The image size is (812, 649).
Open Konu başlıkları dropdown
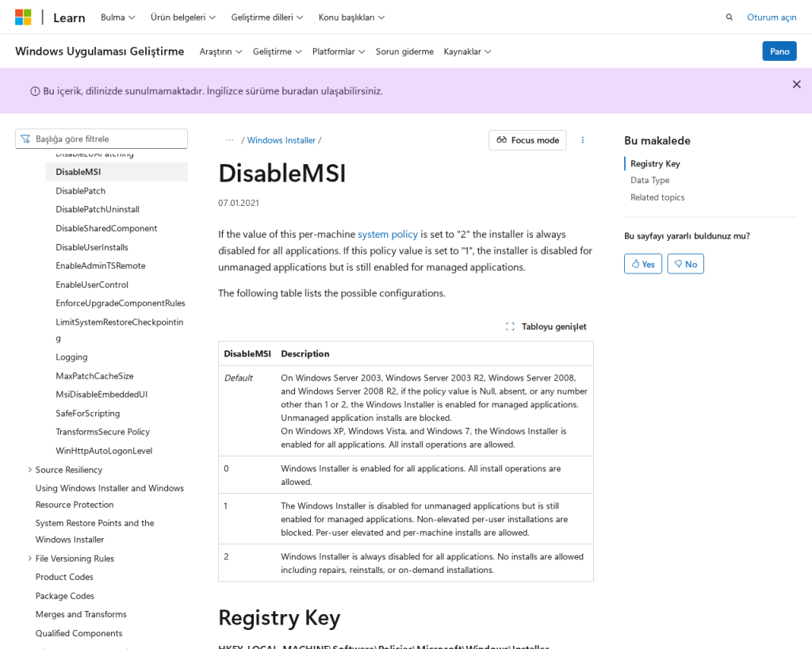point(351,17)
